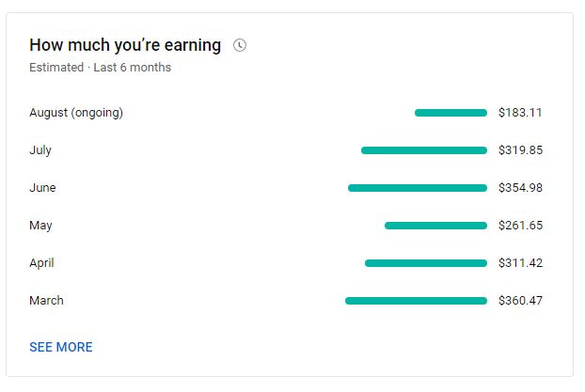Select the $319.85 July amount
585x392 pixels.
point(520,150)
